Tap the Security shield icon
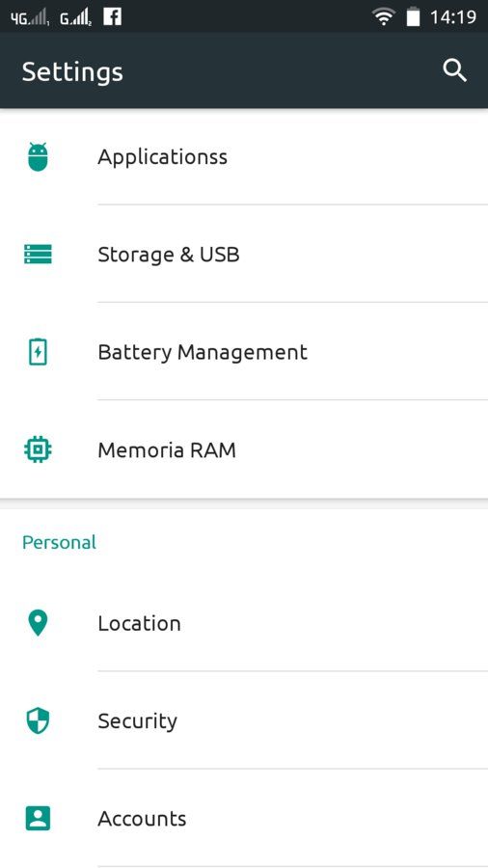 (38, 720)
